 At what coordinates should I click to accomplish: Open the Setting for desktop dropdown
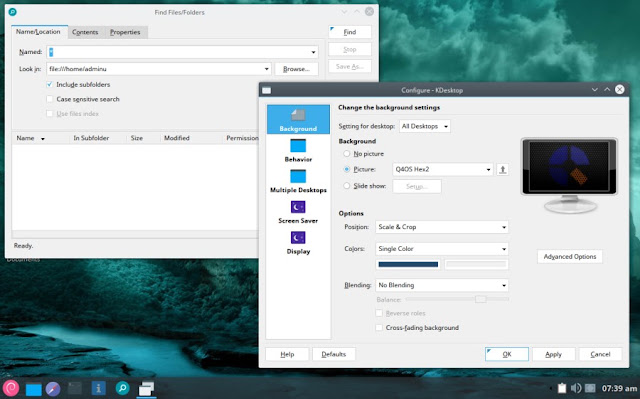click(x=424, y=126)
